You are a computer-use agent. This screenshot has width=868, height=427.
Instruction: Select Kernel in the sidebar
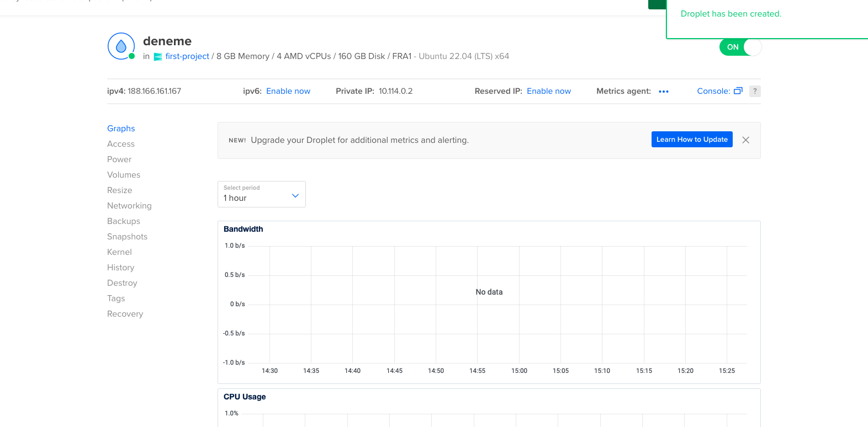119,252
